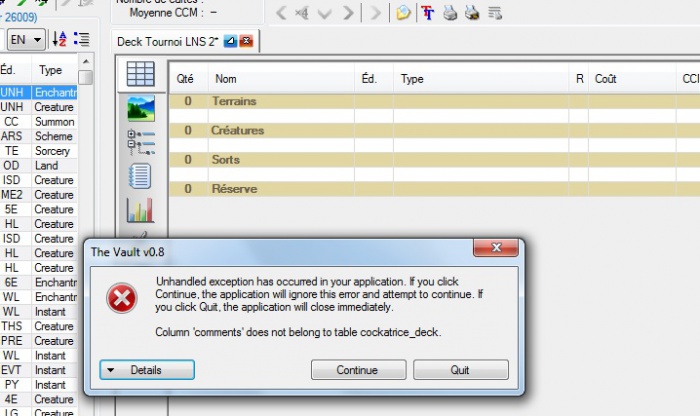
Task: Select the table grid view icon
Action: [141, 74]
